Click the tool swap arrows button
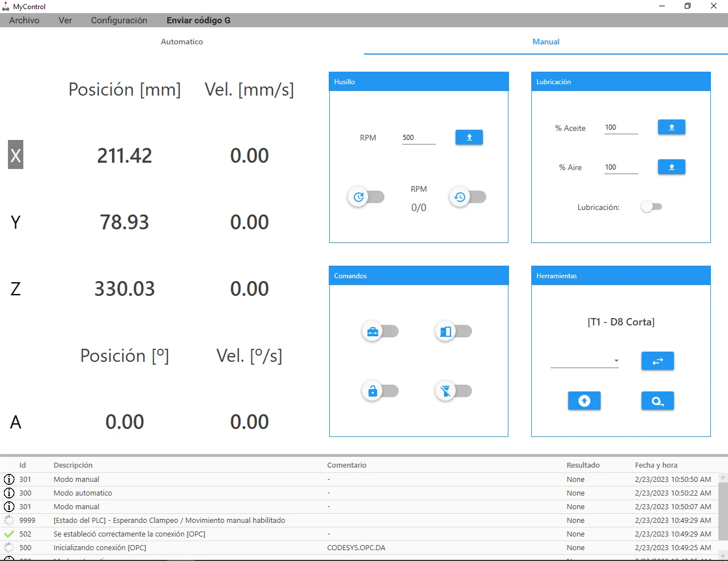 click(x=657, y=361)
